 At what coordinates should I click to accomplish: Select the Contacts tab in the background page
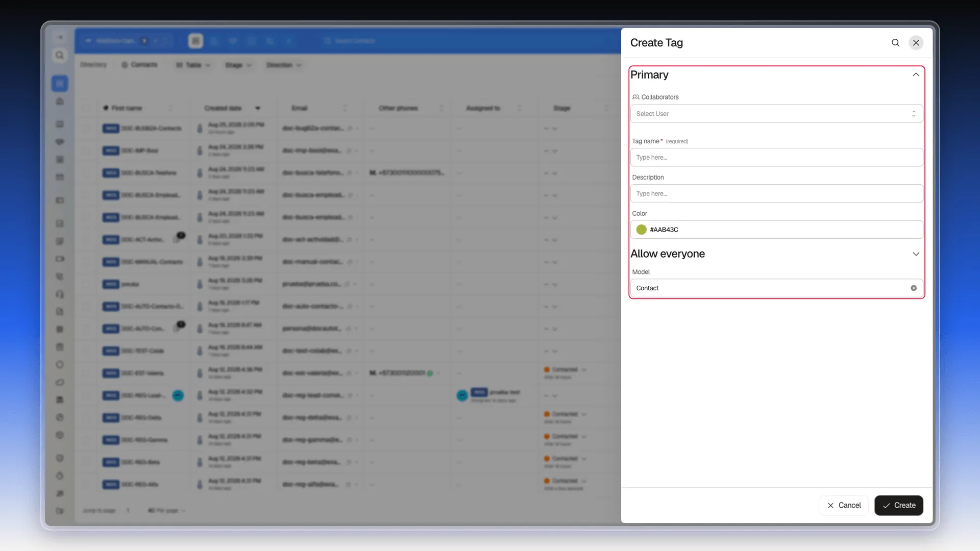tap(139, 65)
